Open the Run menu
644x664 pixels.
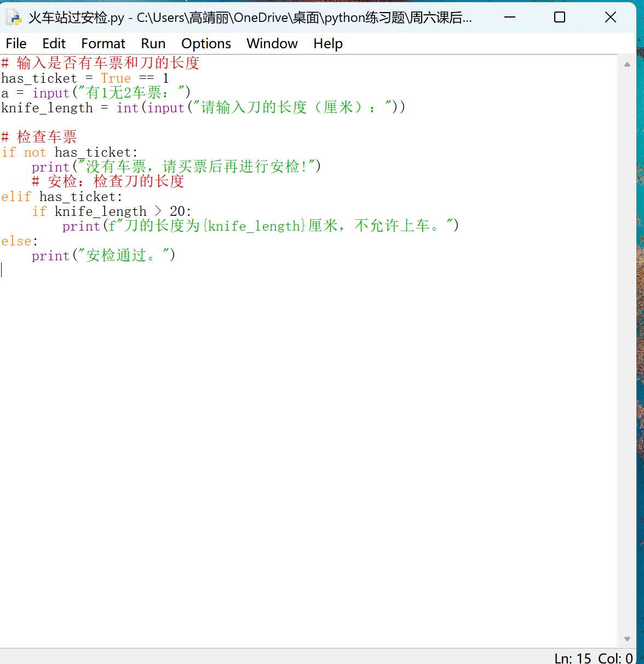pos(153,43)
